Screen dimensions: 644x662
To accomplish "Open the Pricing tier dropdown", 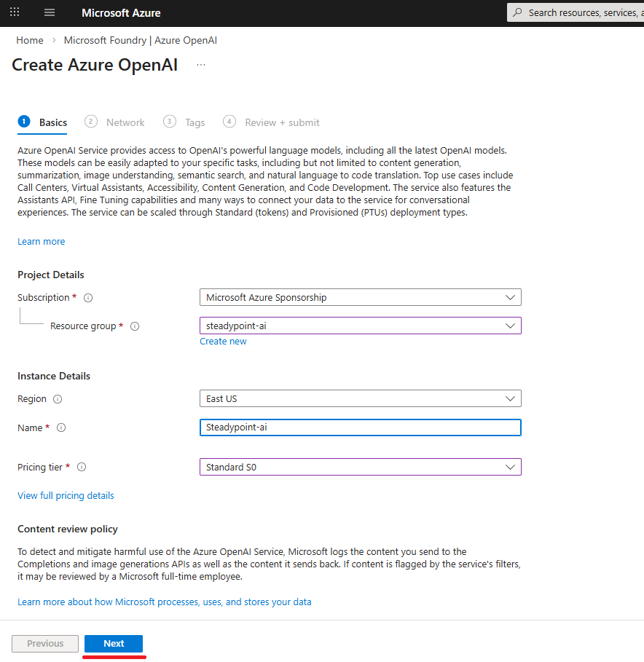I will [x=360, y=467].
